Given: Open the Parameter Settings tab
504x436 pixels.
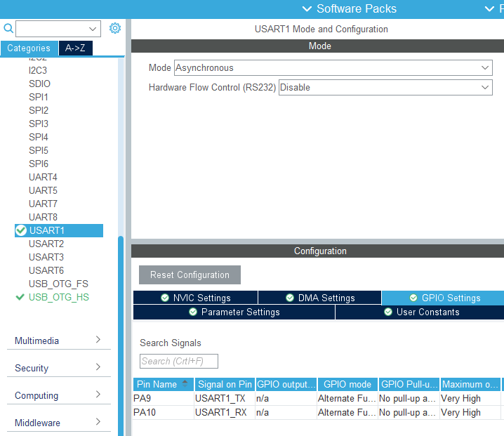Looking at the screenshot, I should 234,312.
